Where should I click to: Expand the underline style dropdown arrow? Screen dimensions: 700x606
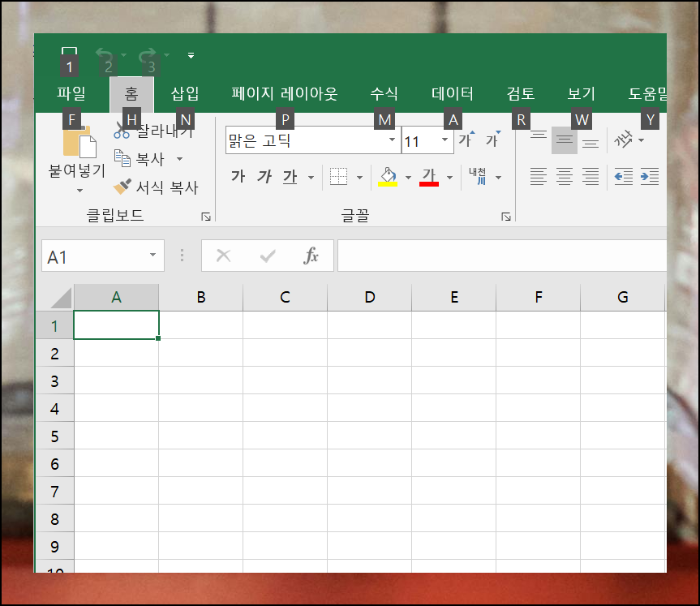tap(311, 178)
